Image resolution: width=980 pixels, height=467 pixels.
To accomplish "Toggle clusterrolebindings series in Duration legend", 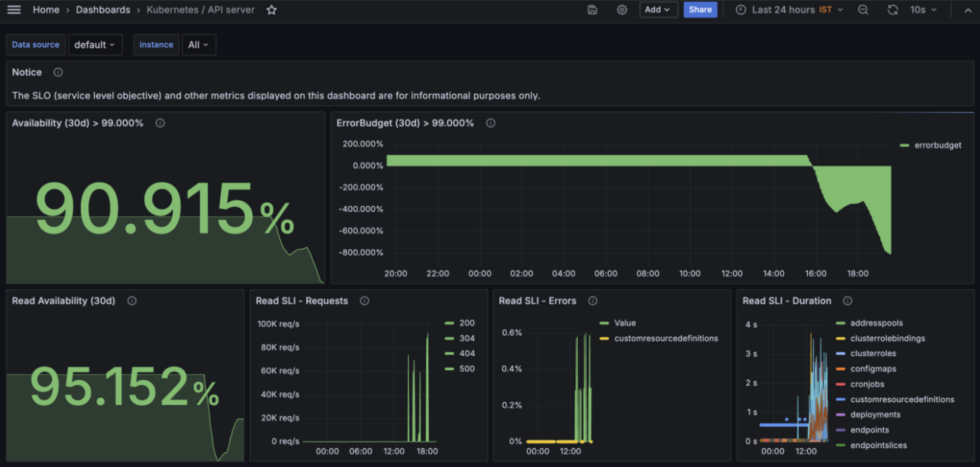I will pyautogui.click(x=888, y=338).
